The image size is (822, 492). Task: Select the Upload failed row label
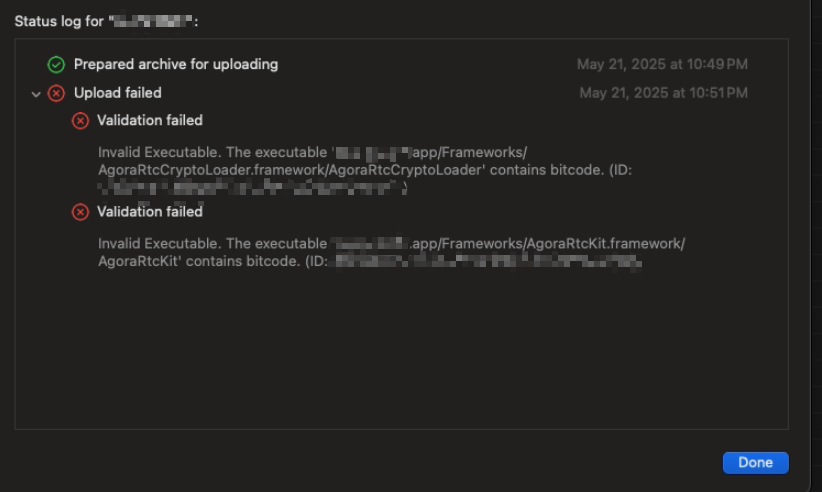click(x=117, y=93)
